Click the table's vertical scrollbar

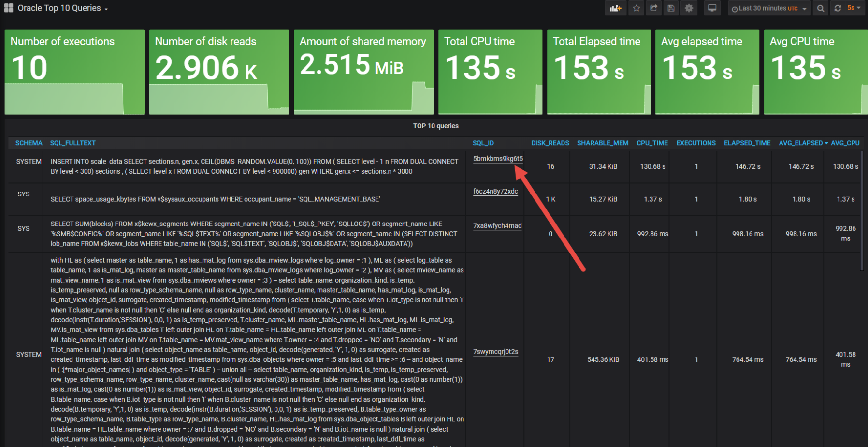coord(862,211)
